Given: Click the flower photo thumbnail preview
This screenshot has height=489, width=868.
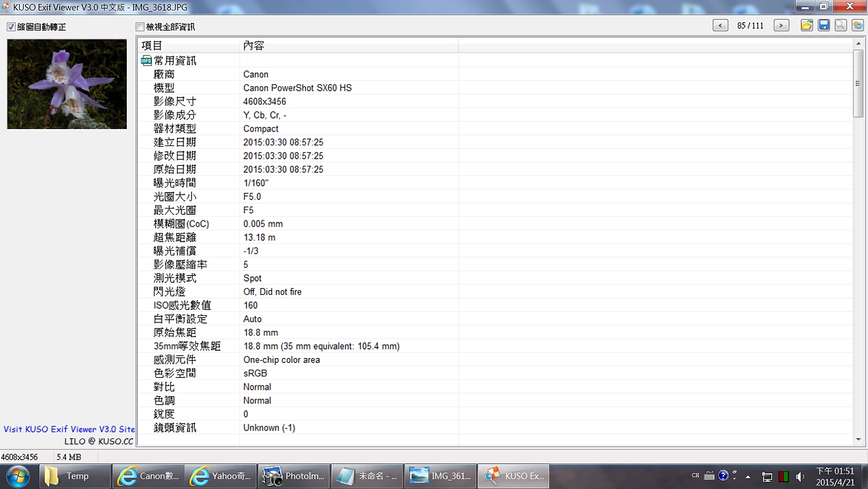Looking at the screenshot, I should (x=67, y=84).
